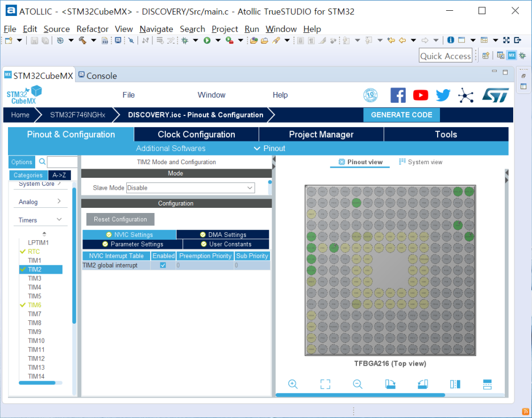Open the Navigate menu
The image size is (532, 418).
[x=156, y=29]
